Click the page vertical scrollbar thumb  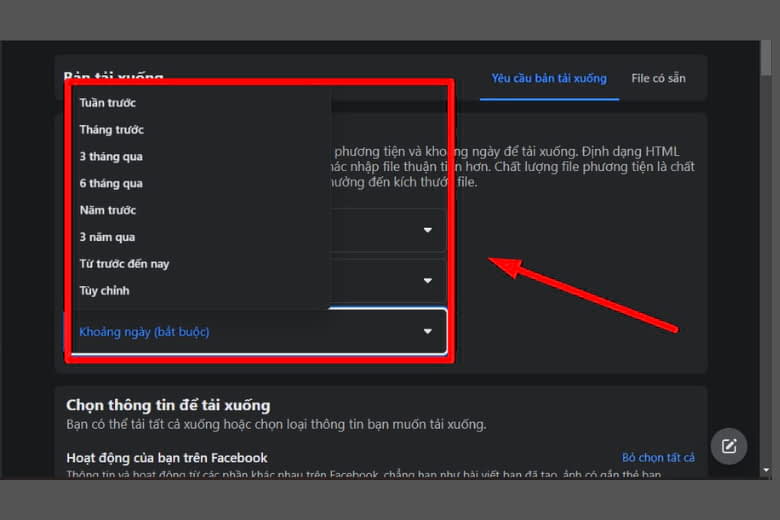click(x=766, y=58)
